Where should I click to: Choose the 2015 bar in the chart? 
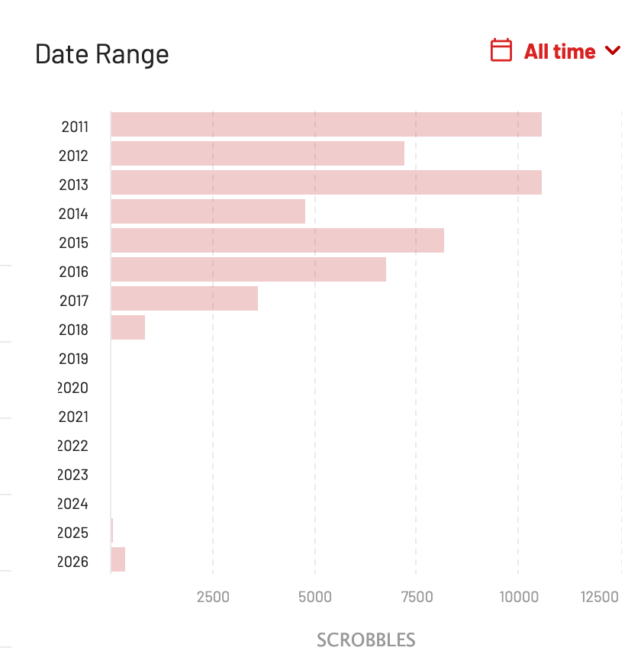pos(277,240)
